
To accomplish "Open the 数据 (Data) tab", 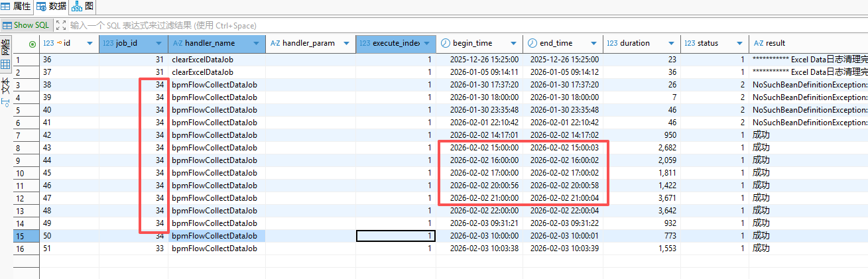I will tap(51, 7).
